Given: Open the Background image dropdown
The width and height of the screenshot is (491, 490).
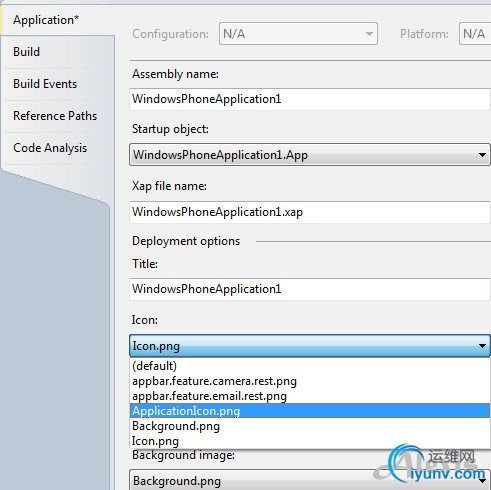Looking at the screenshot, I should (310, 480).
